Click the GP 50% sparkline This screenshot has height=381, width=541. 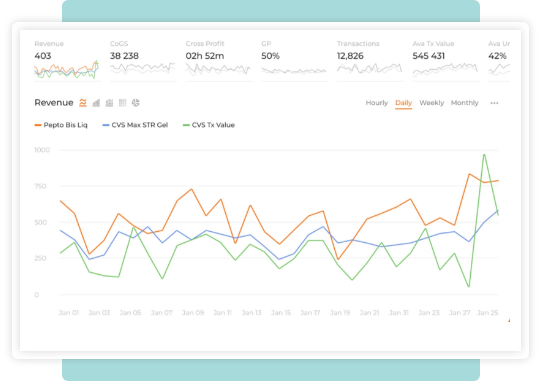(x=294, y=71)
